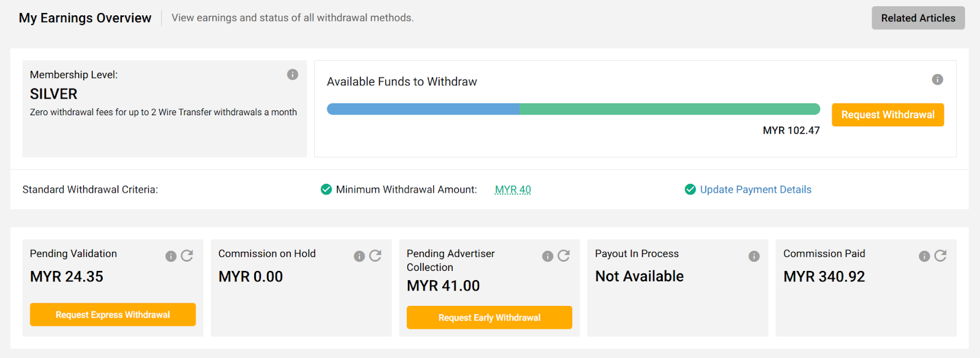Refresh the Commission on Hold amount
The width and height of the screenshot is (980, 358).
point(375,256)
